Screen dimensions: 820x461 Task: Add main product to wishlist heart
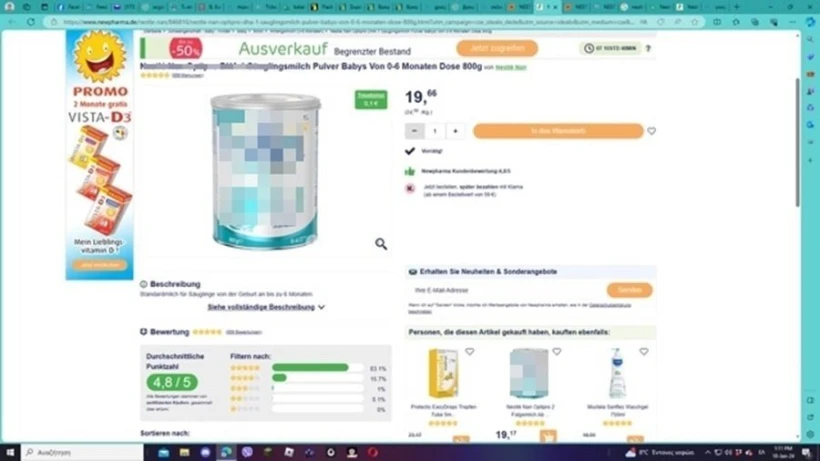651,131
